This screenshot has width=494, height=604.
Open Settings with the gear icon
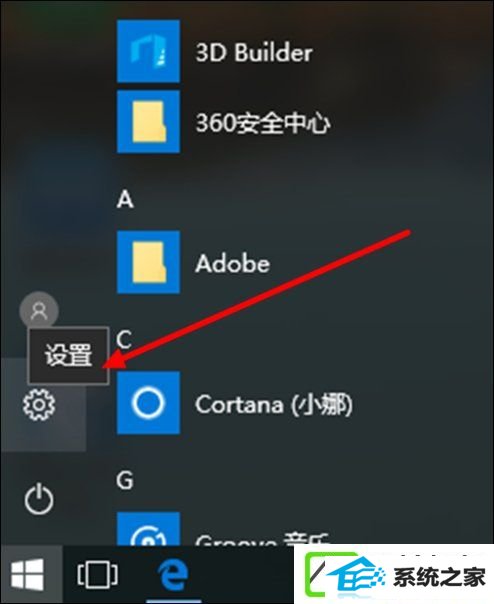click(x=39, y=404)
